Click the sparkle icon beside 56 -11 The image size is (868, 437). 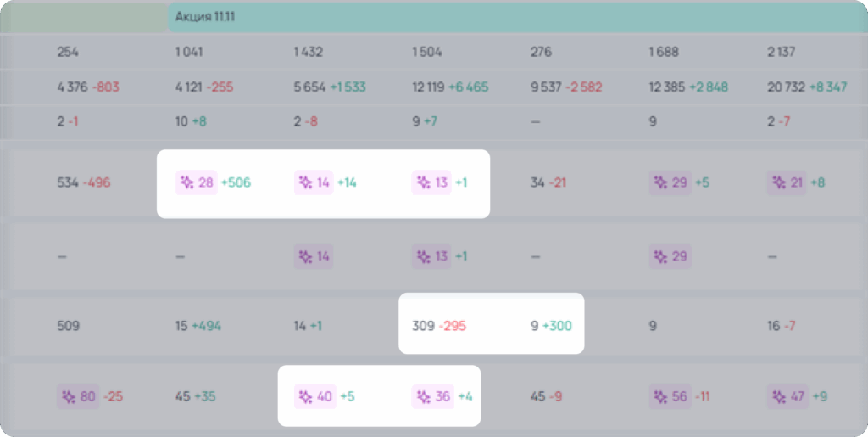pyautogui.click(x=661, y=396)
